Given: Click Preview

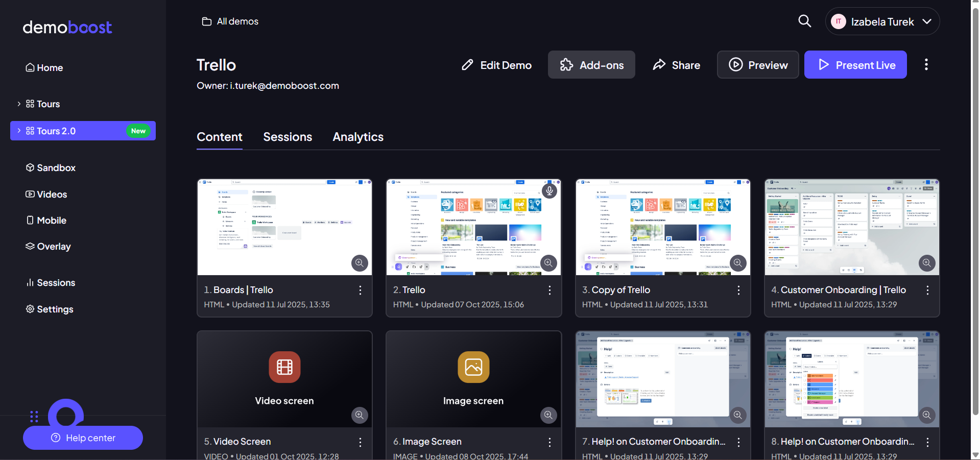Looking at the screenshot, I should coord(758,65).
